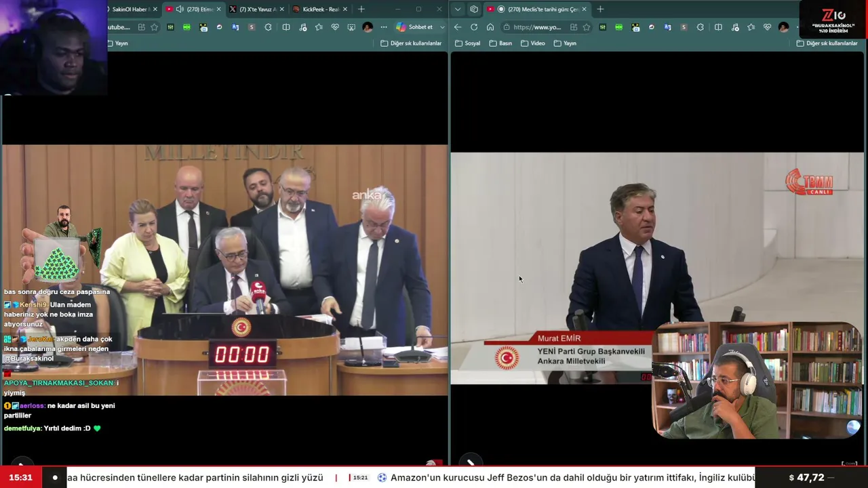The width and height of the screenshot is (868, 488).
Task: Open the Video bookmarks folder
Action: 533,43
